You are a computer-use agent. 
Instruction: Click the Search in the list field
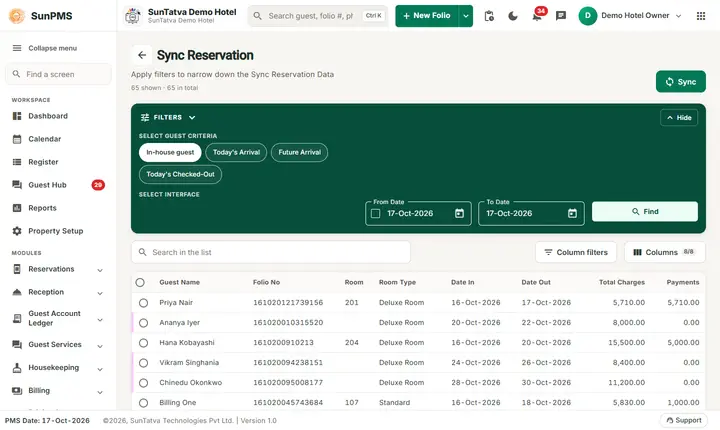point(271,252)
